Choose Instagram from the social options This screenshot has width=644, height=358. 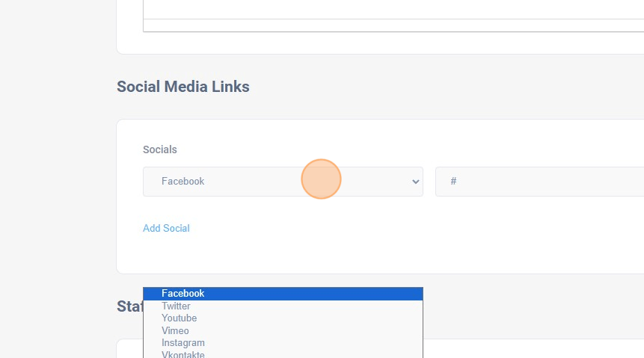coord(183,343)
